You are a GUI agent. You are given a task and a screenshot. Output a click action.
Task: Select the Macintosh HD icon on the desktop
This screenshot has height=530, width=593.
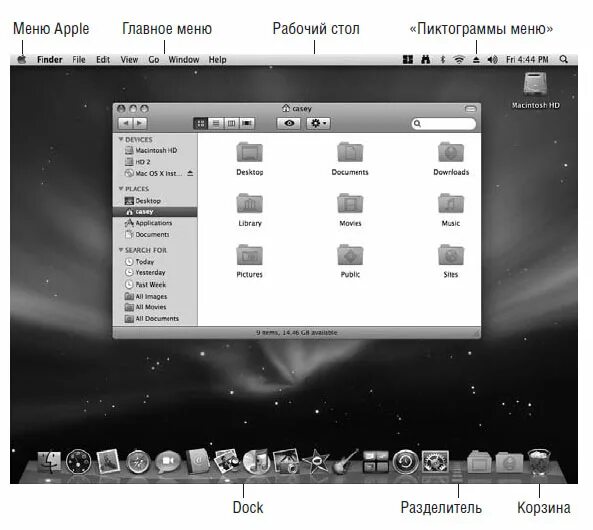click(x=535, y=90)
